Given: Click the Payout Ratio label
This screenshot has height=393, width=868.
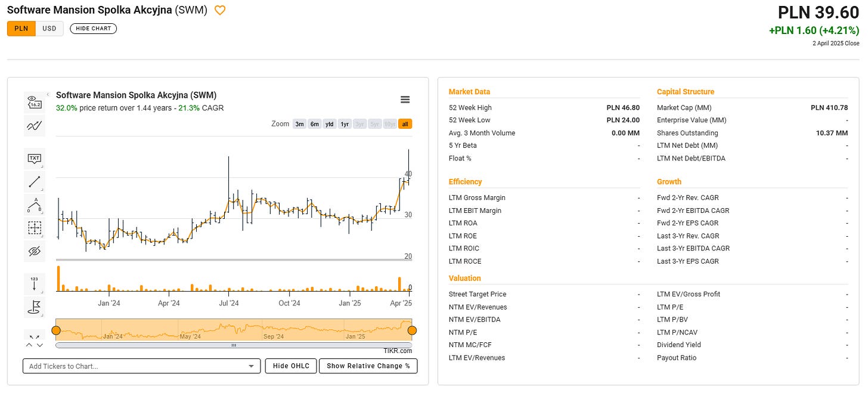Looking at the screenshot, I should tap(677, 358).
